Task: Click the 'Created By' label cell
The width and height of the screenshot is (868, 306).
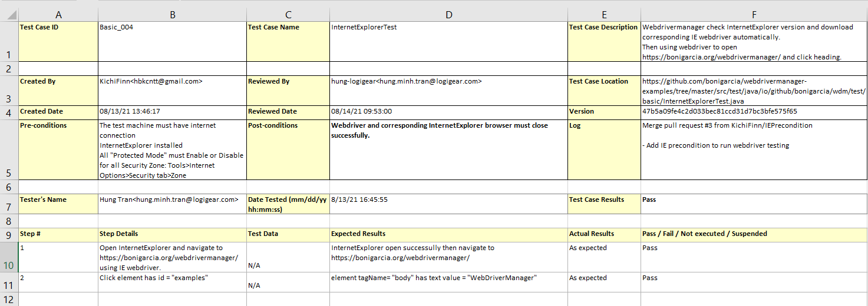Action: [58, 91]
